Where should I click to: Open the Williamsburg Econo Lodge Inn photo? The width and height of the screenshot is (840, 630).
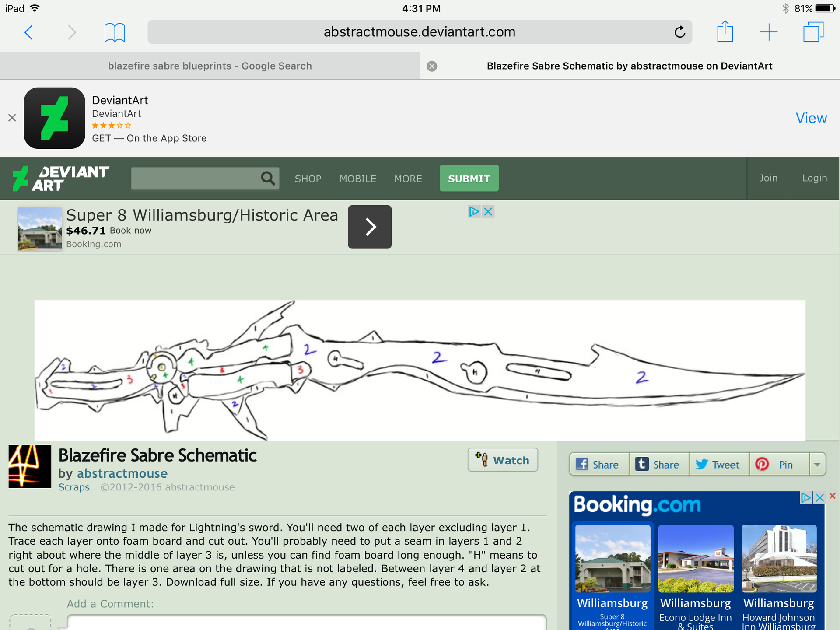click(x=696, y=559)
